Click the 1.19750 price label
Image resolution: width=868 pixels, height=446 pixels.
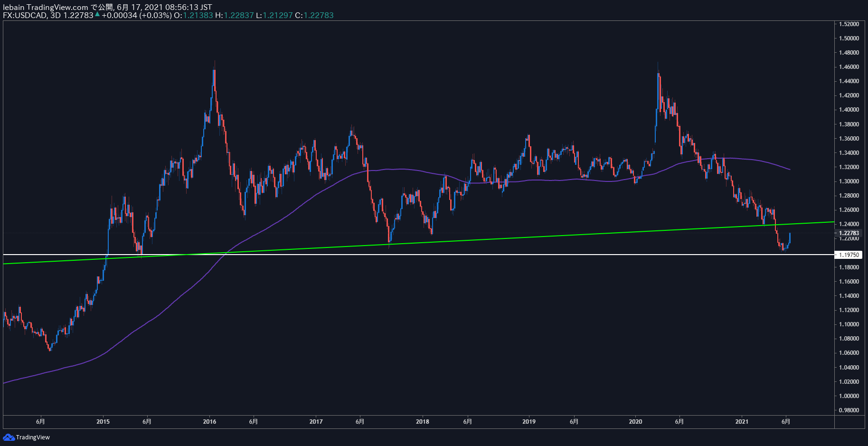tap(849, 255)
